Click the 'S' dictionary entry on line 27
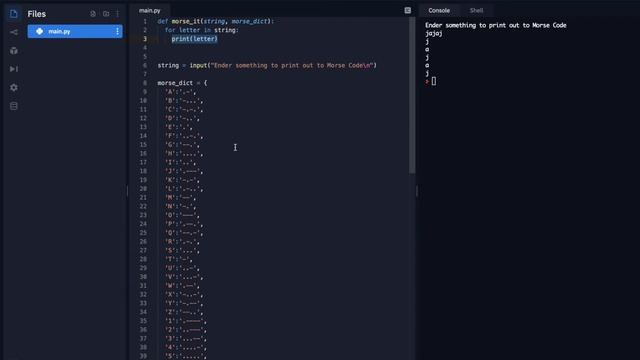640x360 pixels. pos(182,250)
